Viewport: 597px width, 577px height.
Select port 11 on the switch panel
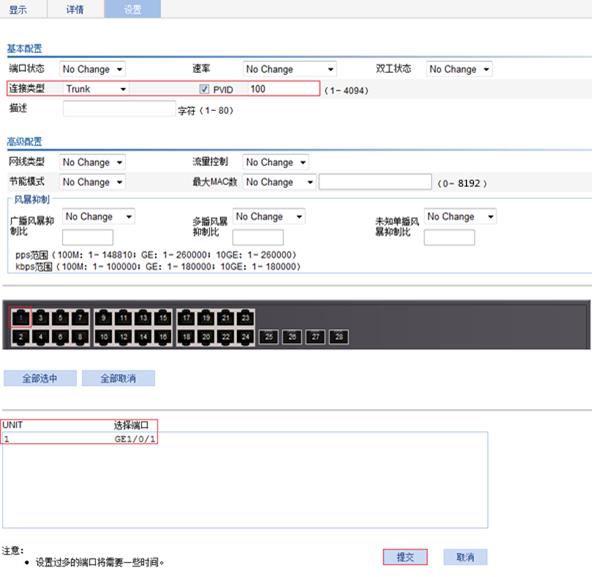tap(123, 318)
